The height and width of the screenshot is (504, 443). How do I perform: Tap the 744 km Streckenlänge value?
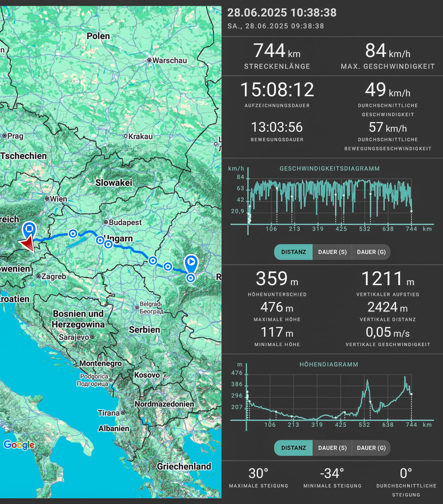277,51
